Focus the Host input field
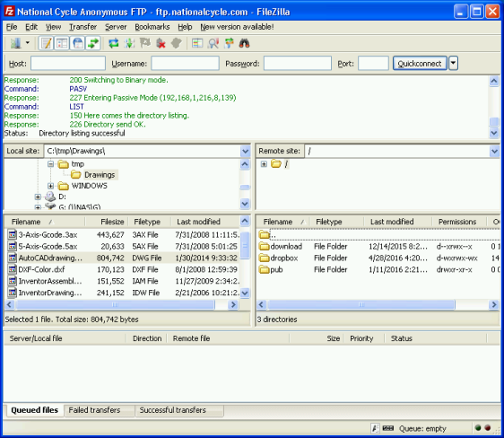This screenshot has height=438, width=504. click(68, 64)
